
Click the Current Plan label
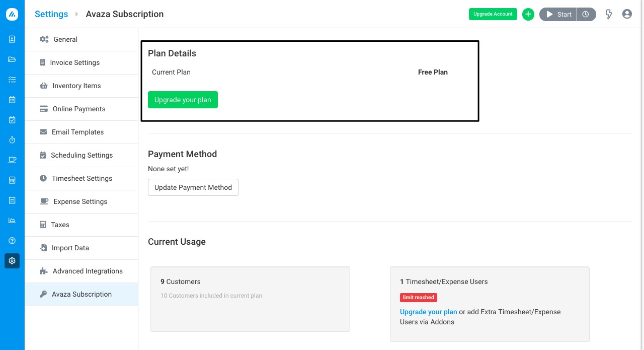click(171, 72)
